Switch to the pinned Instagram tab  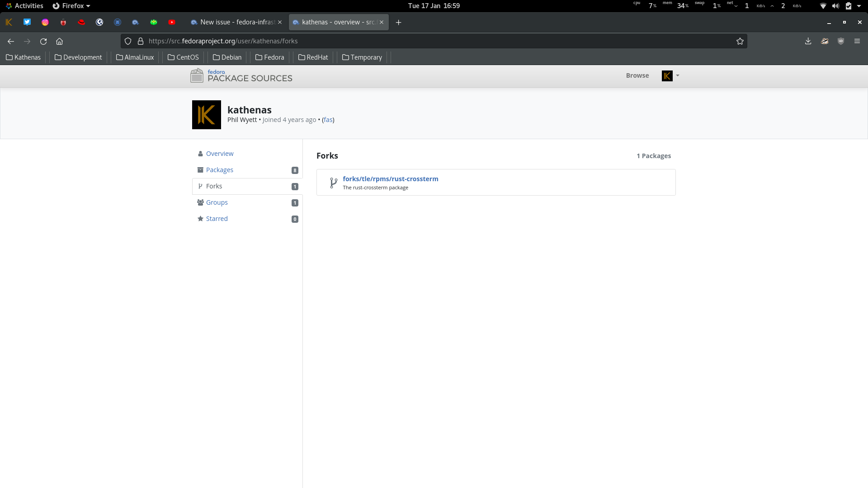coord(45,22)
